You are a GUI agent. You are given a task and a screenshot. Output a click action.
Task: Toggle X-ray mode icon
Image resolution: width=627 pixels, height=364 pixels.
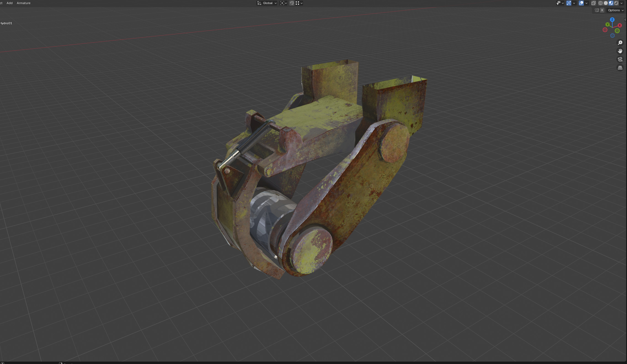(593, 3)
